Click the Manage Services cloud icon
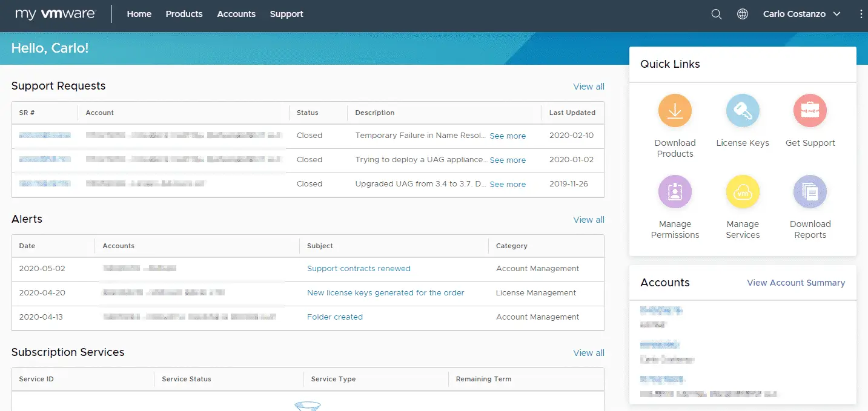This screenshot has height=411, width=868. pyautogui.click(x=742, y=192)
